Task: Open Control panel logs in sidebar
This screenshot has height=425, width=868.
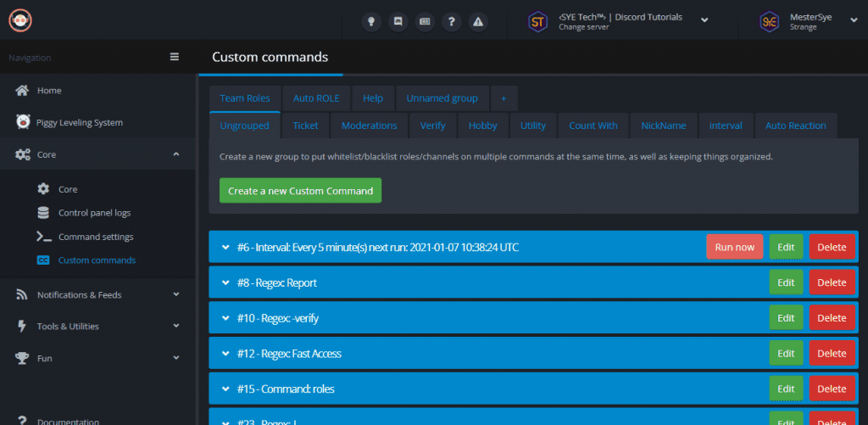Action: point(94,213)
